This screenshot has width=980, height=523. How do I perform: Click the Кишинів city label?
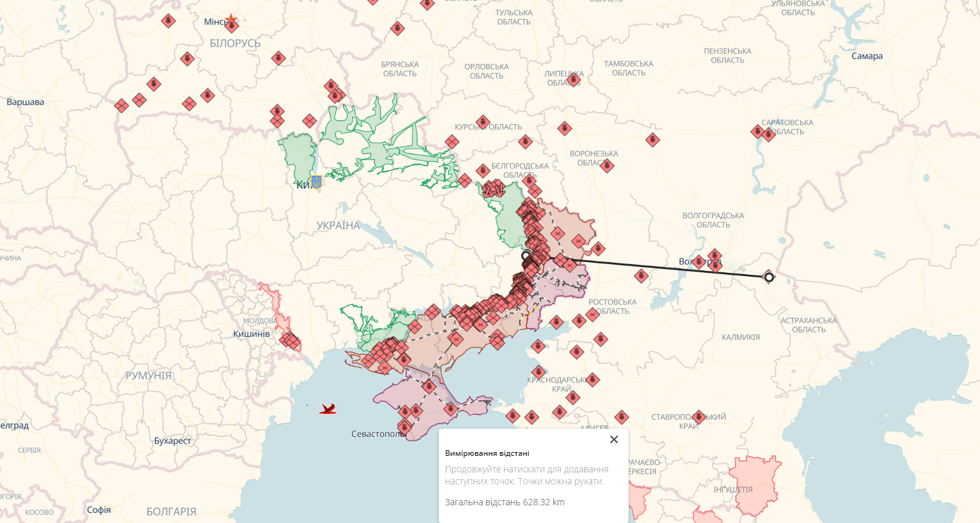251,334
